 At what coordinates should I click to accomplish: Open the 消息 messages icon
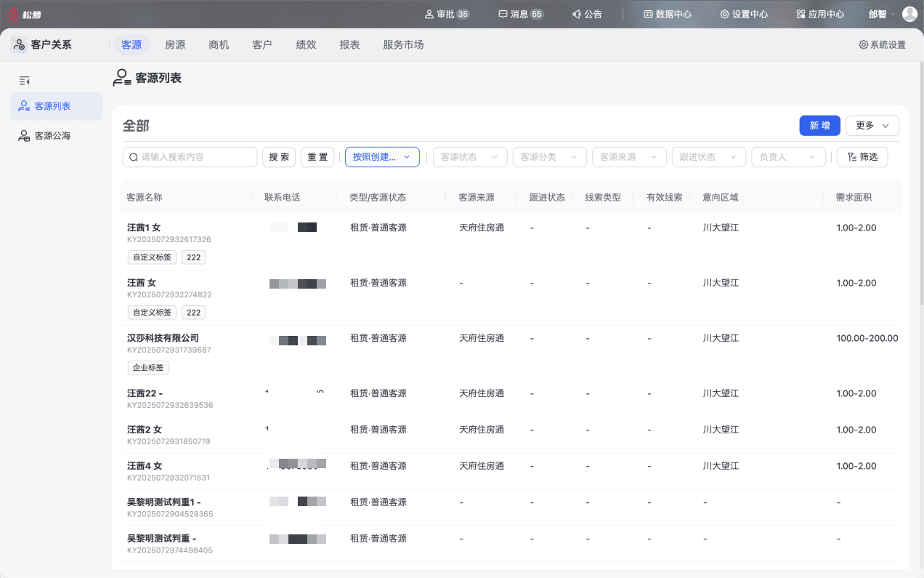click(x=503, y=14)
